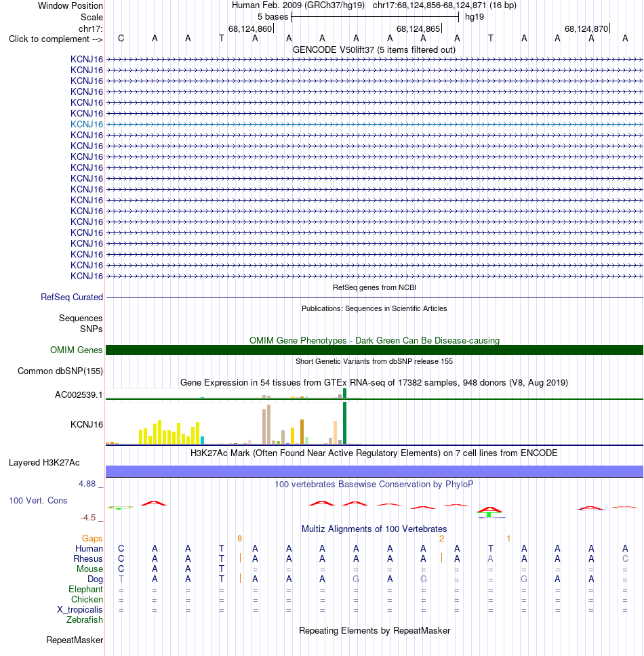
Task: Select the Dog alignment row label
Action: 95,579
